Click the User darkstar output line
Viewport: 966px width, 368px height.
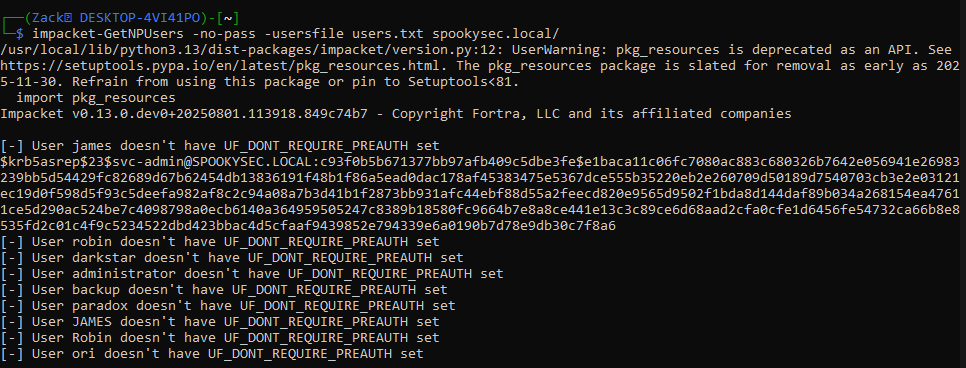[x=232, y=258]
